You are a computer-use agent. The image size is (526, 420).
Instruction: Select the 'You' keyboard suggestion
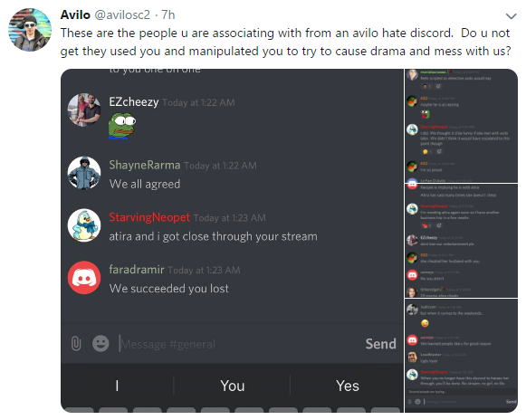pos(232,386)
